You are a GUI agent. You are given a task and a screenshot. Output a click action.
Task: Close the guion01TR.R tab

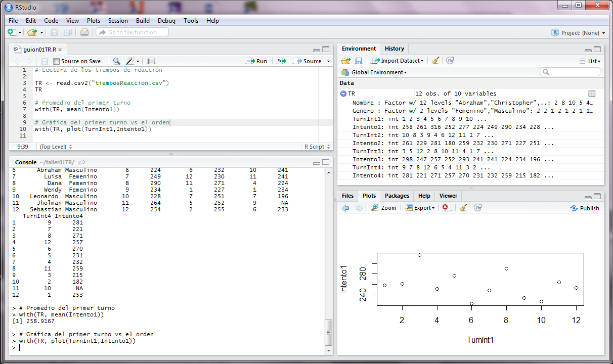(60, 50)
